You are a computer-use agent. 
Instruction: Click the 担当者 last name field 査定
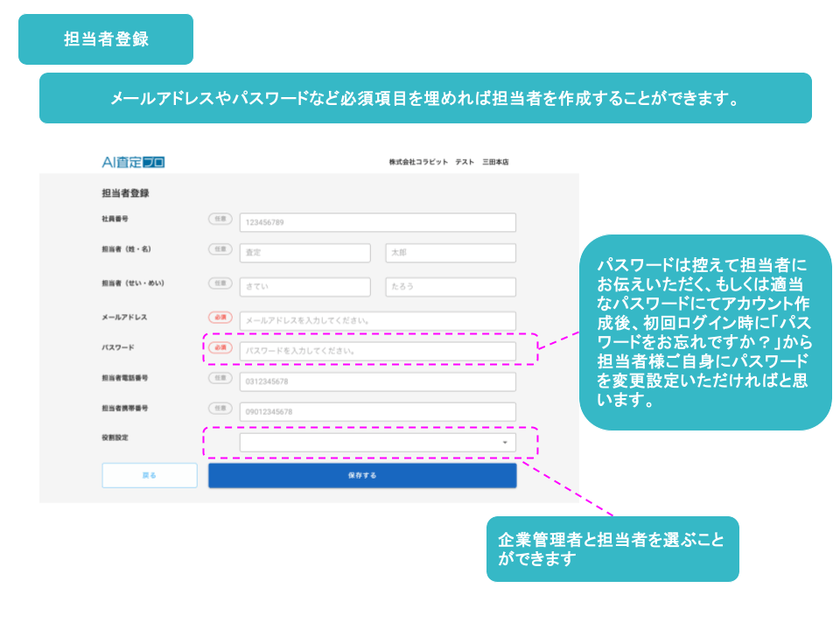point(304,253)
